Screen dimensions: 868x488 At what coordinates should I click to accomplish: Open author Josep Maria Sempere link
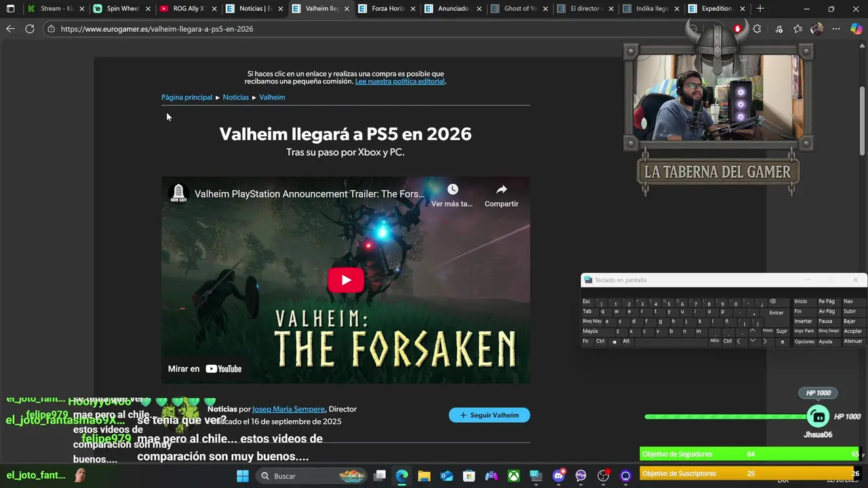pyautogui.click(x=288, y=409)
